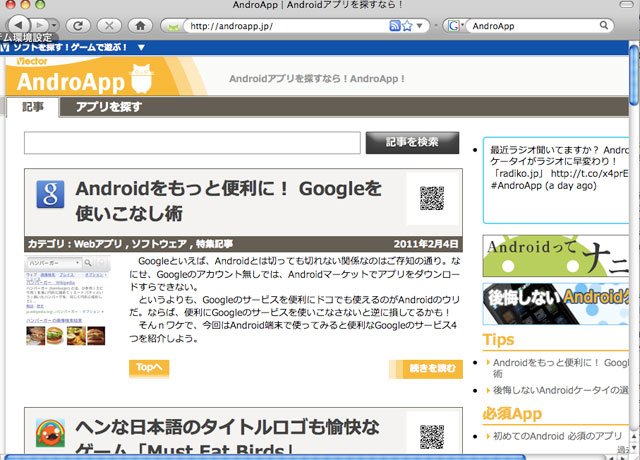Open 初めてのAndroid 必須のアプリ link
The height and width of the screenshot is (460, 640).
pyautogui.click(x=557, y=436)
